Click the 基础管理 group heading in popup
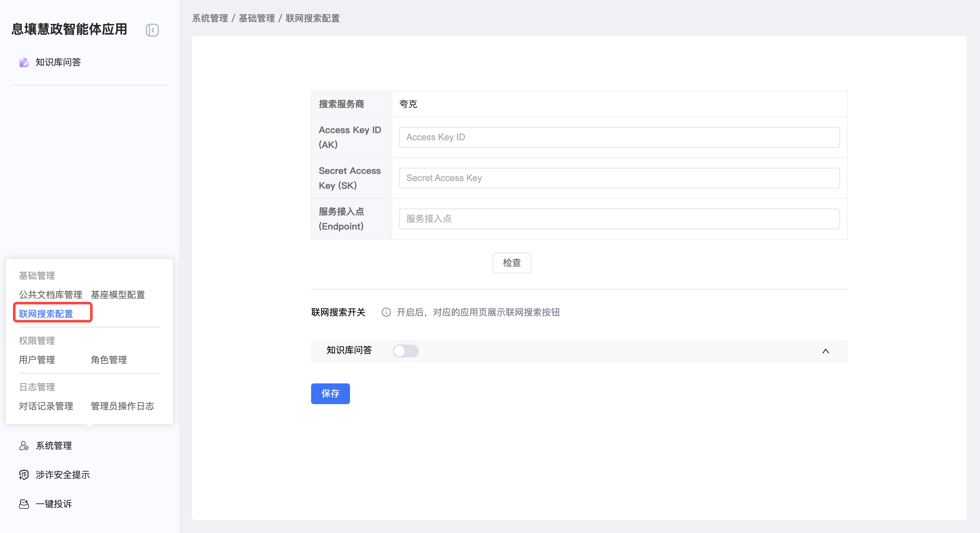 pyautogui.click(x=37, y=275)
